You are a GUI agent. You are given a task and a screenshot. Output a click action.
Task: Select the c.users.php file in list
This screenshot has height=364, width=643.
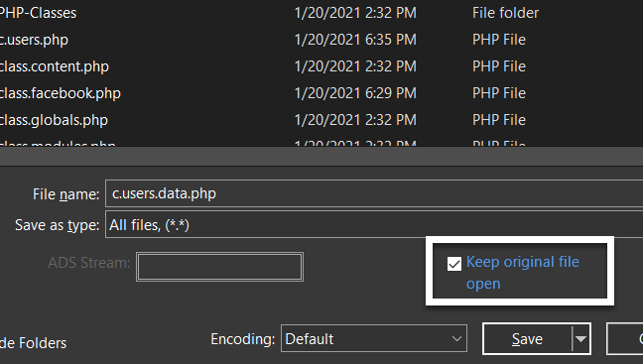(x=34, y=40)
